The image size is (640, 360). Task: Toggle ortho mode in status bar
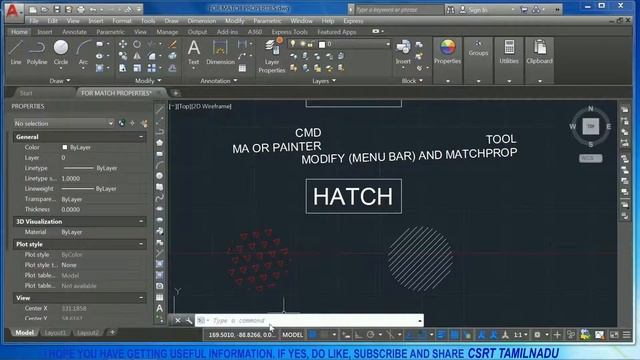358,335
